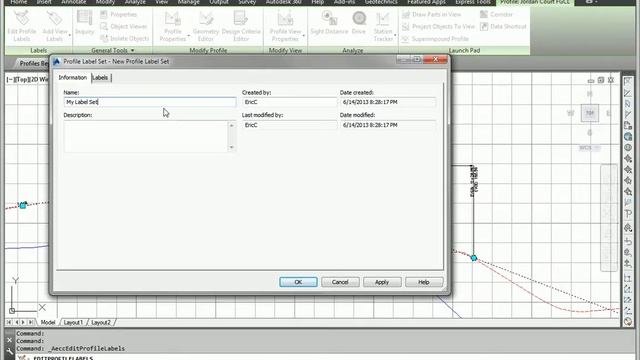Open the Survey ribbon tab
Screen dimensions: 640x360
coord(247,2)
